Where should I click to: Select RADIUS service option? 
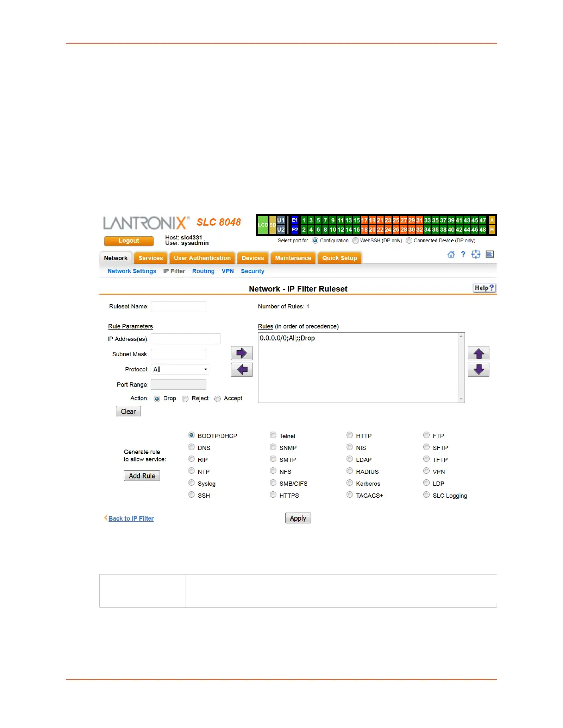click(x=350, y=471)
